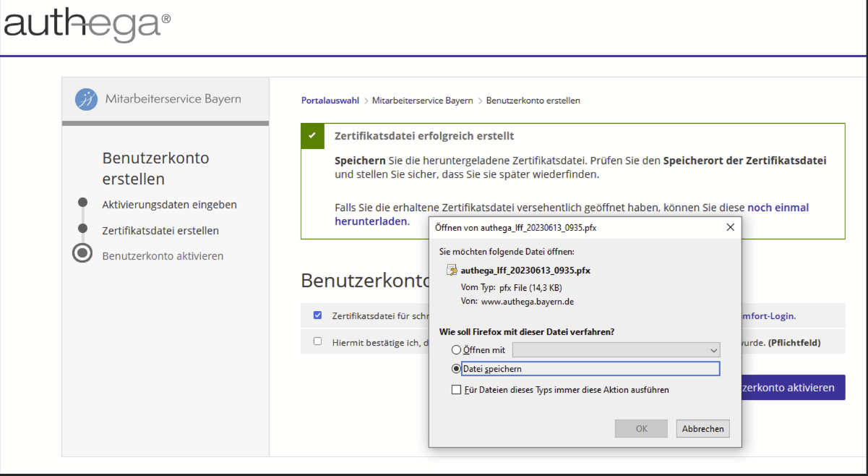The image size is (868, 476).
Task: Click the 'Zertifikatsdatei erstellen' step bullet
Action: pyautogui.click(x=82, y=229)
